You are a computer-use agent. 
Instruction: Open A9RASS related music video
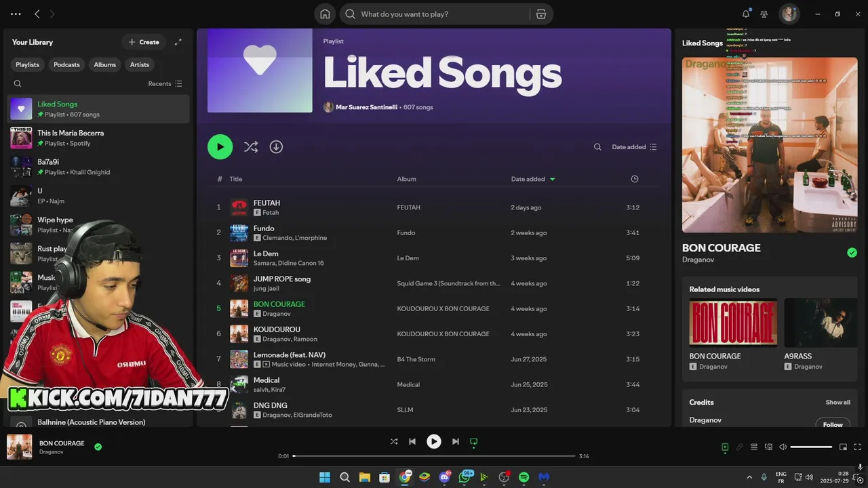(821, 323)
